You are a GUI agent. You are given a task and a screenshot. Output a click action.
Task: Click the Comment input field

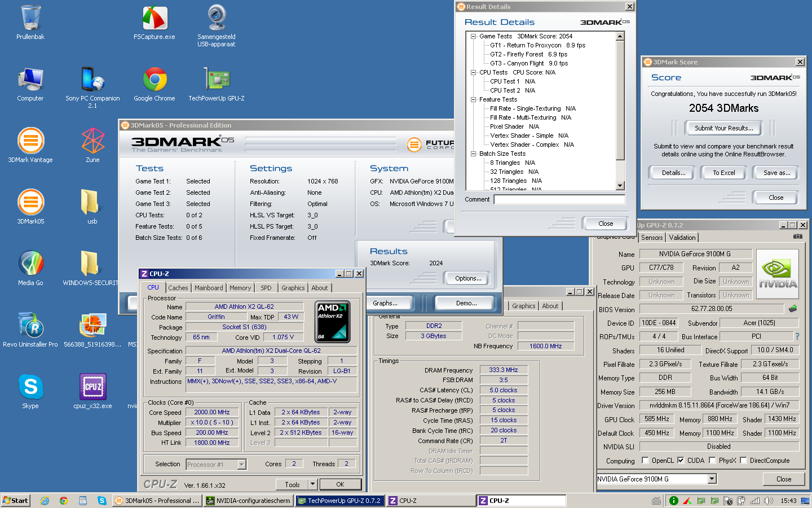click(x=559, y=199)
